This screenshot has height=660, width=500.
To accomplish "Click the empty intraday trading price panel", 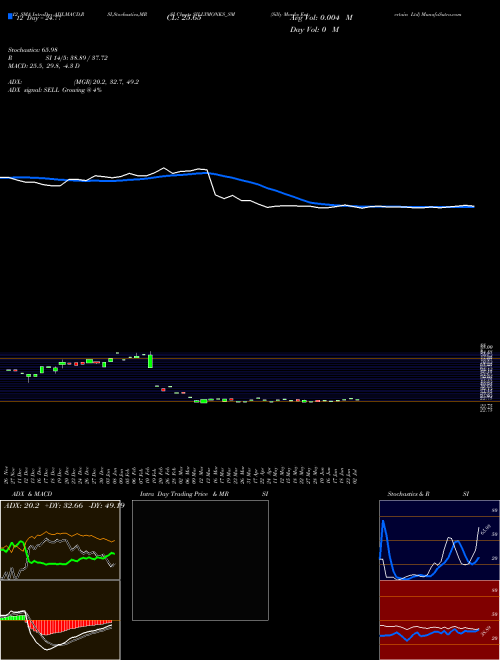I will click(200, 560).
